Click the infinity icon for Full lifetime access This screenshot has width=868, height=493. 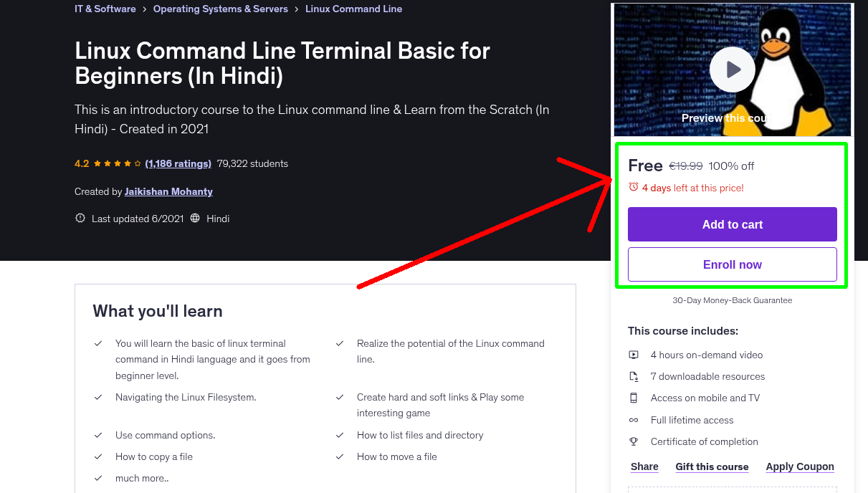click(x=634, y=420)
